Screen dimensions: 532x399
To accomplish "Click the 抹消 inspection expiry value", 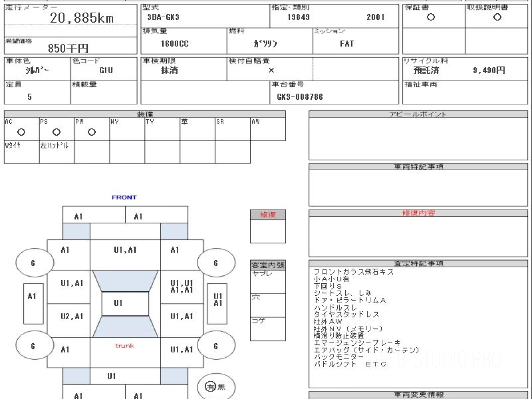I will 169,70.
